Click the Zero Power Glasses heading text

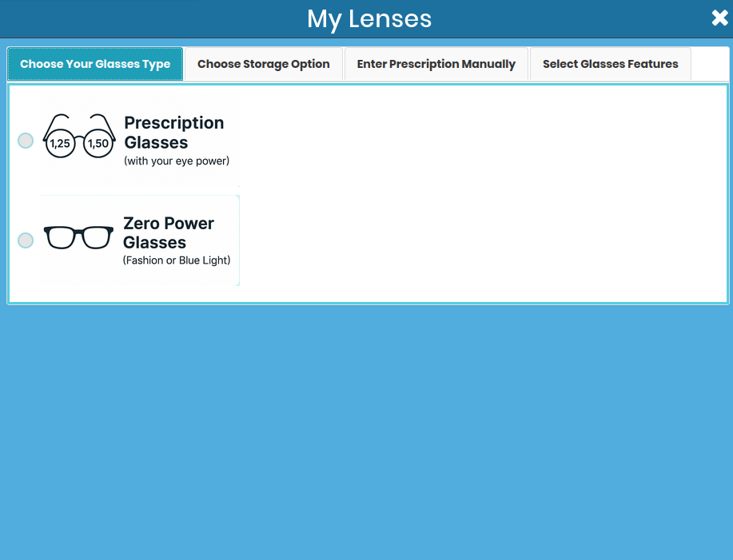[x=168, y=232]
